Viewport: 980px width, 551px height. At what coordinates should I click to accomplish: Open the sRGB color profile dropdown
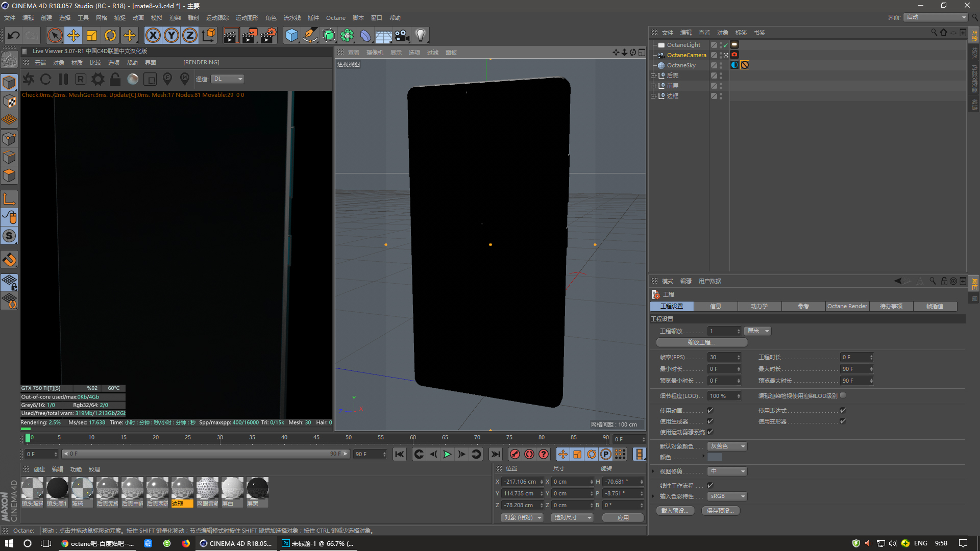pos(727,496)
